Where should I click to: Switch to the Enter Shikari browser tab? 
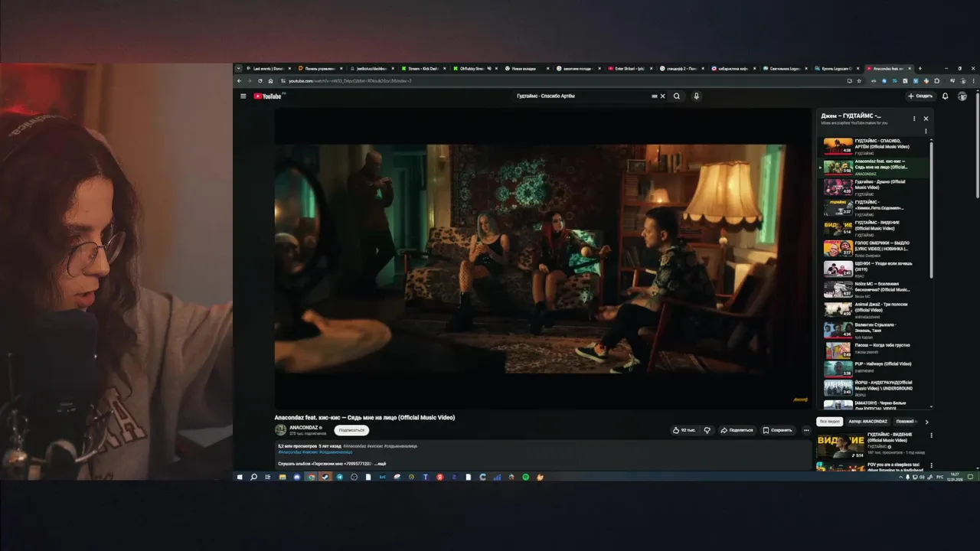point(629,68)
